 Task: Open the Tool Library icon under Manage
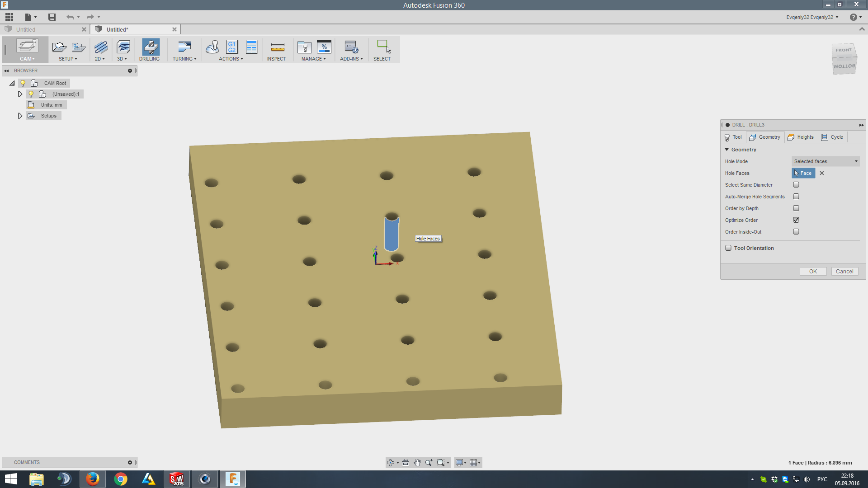click(304, 47)
